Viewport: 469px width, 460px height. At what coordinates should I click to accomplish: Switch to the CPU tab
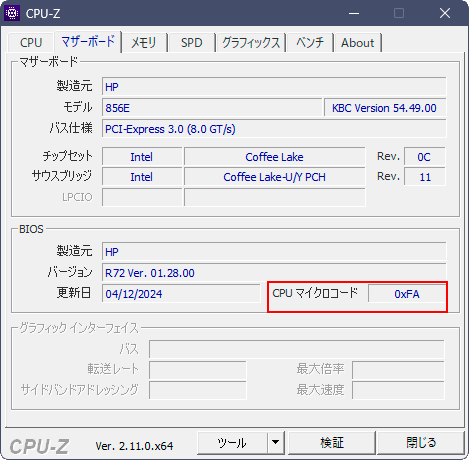(31, 43)
